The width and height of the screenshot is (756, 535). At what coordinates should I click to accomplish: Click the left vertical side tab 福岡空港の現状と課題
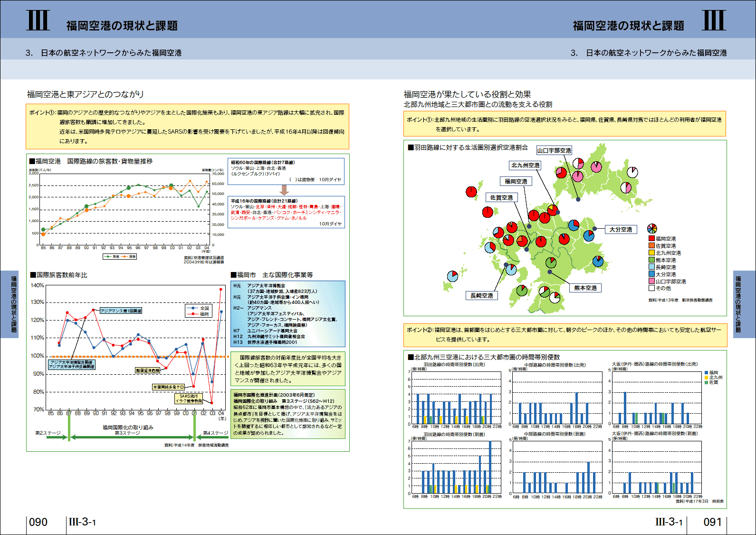[x=9, y=304]
